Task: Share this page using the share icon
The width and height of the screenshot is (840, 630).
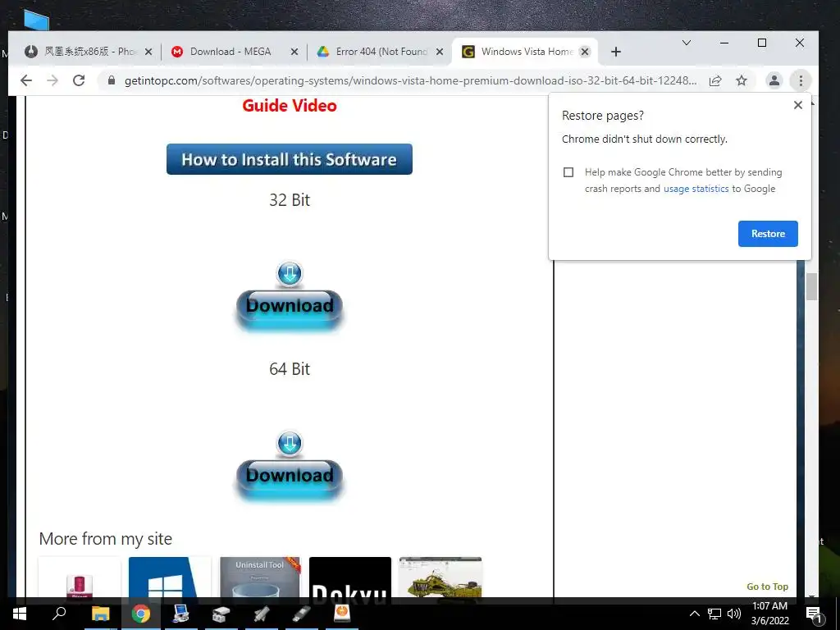Action: [715, 81]
